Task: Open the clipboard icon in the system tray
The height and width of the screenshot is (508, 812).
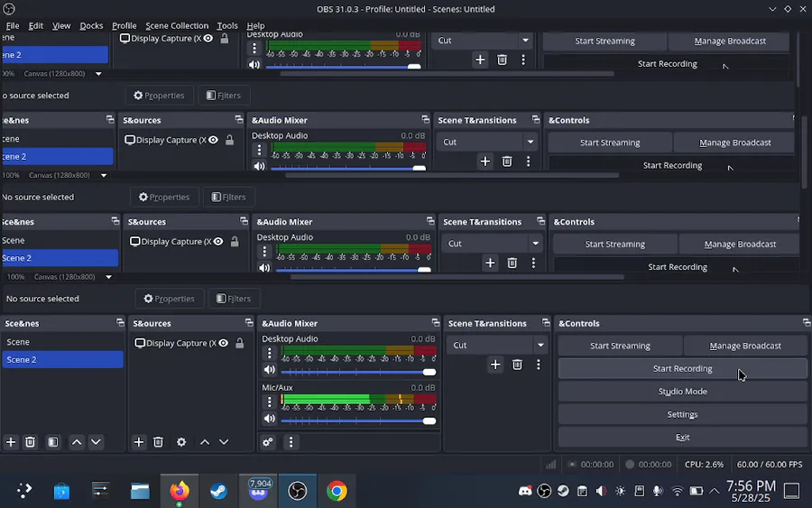Action: pyautogui.click(x=582, y=490)
